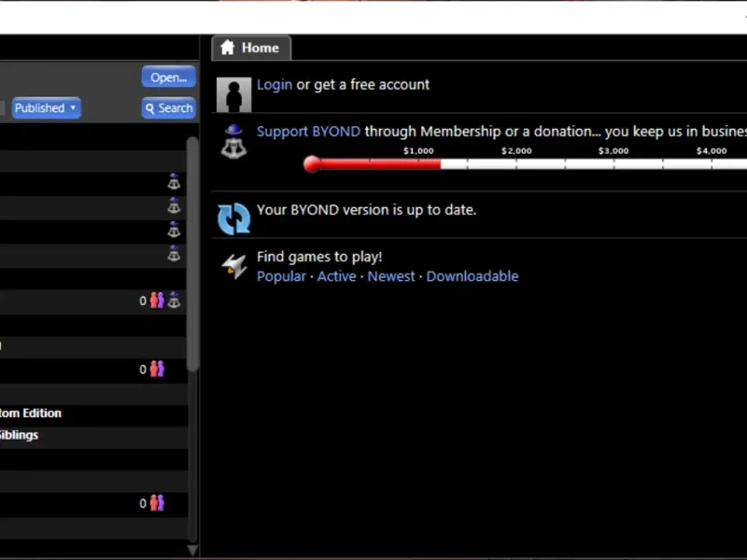Switch to the Home tab

251,48
